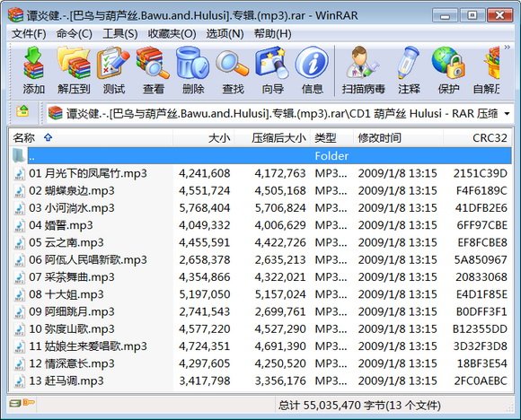Image resolution: width=521 pixels, height=420 pixels.
Task: Click the 扫描病毒 (Virus Scan) icon
Action: (x=363, y=71)
